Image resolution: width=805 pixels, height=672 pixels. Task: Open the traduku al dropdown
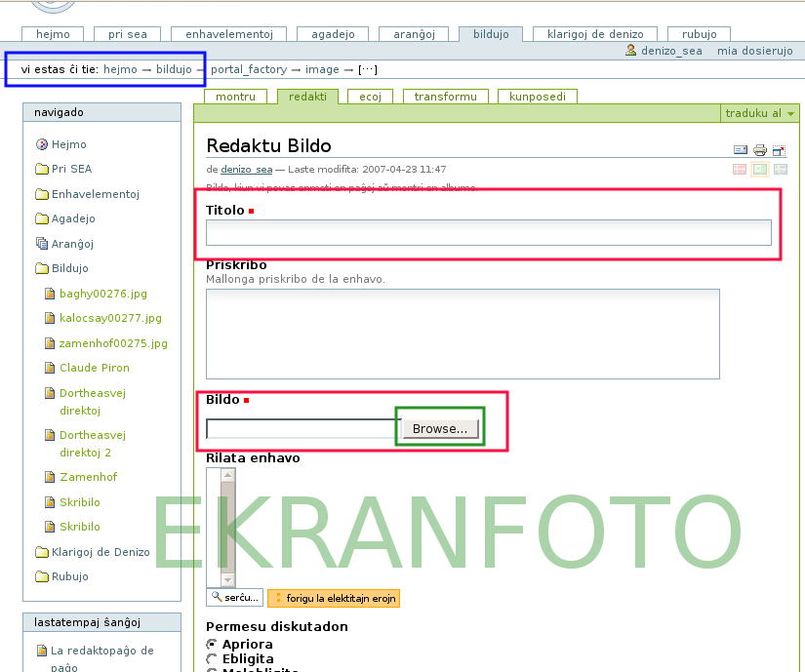[760, 113]
